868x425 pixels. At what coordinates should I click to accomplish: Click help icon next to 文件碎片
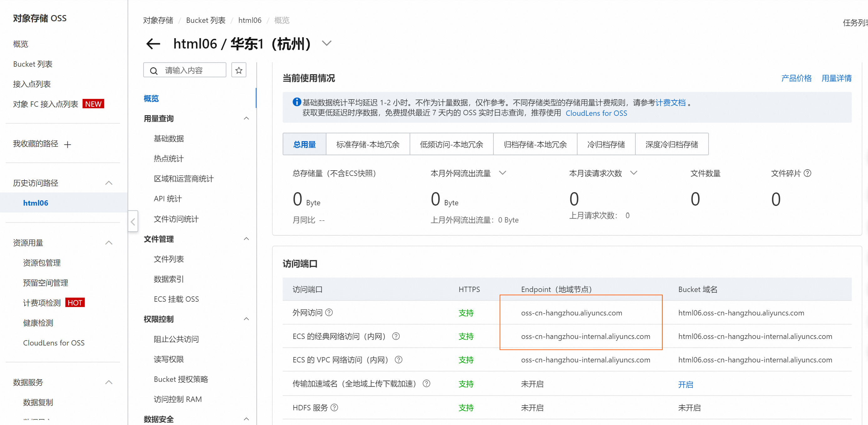click(807, 173)
